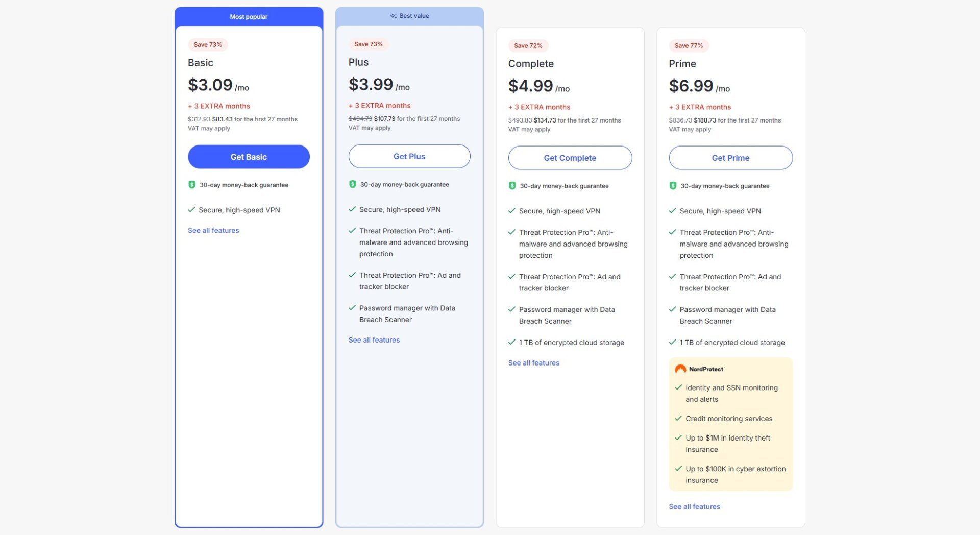
Task: Click the sparkle icon beside Best value
Action: click(x=394, y=16)
